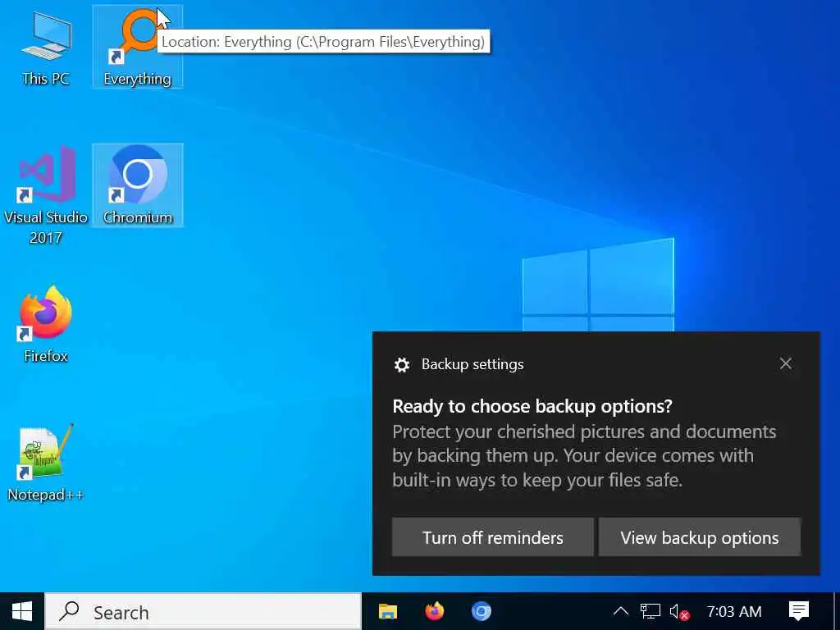Click the 'Location: Everything' tooltip
Viewport: 840px width, 630px height.
pos(323,41)
